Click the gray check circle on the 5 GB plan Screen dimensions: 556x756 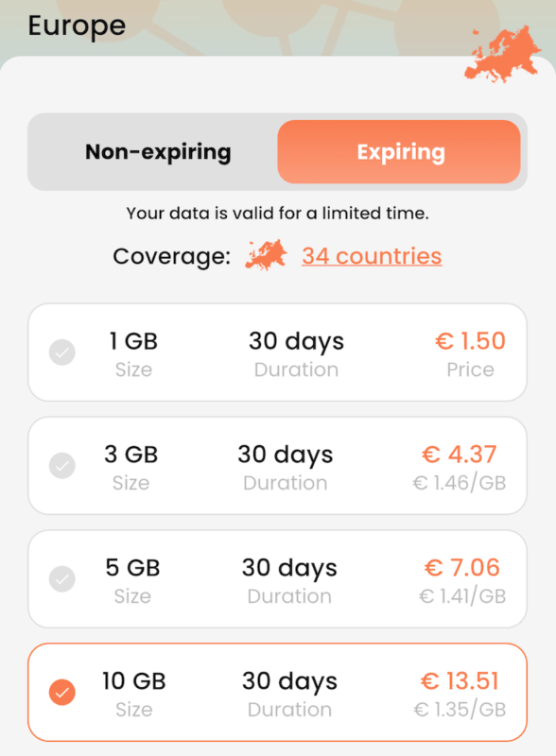tap(61, 579)
